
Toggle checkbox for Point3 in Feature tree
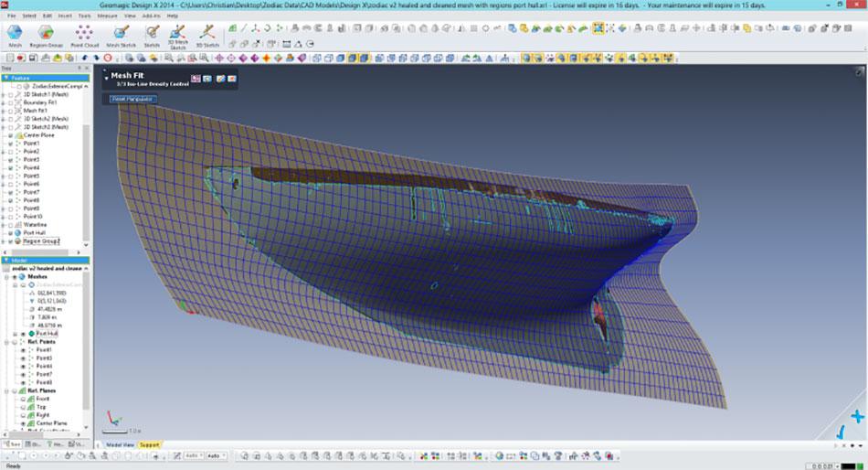pos(11,160)
